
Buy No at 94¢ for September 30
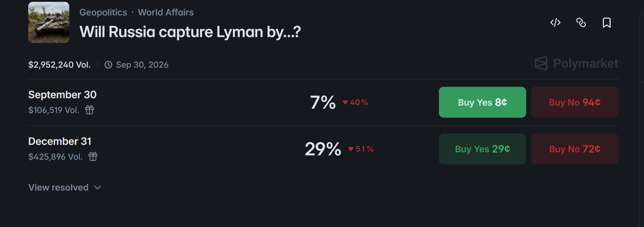[x=575, y=102]
